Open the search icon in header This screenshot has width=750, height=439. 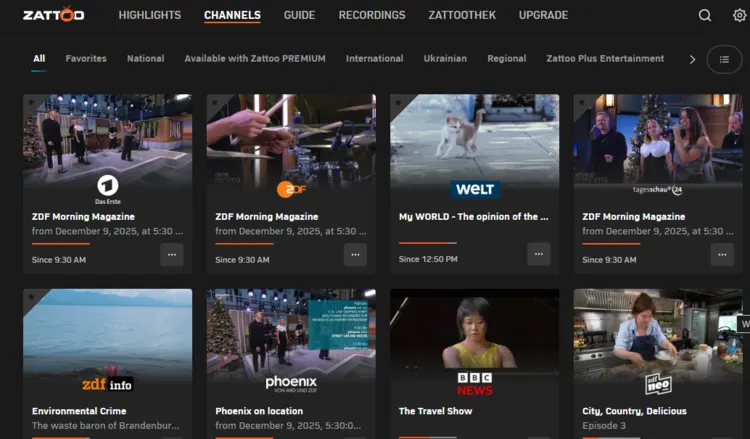point(705,15)
